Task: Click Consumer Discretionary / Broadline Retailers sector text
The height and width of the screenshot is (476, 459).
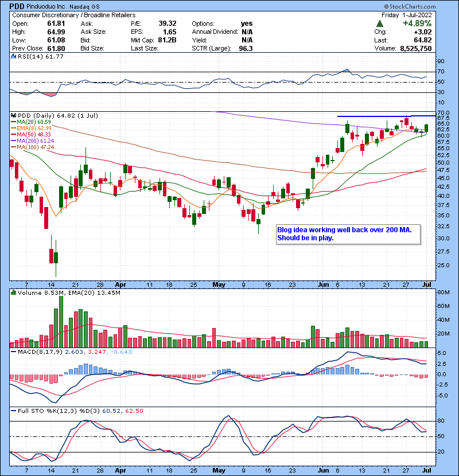Action: [74, 15]
